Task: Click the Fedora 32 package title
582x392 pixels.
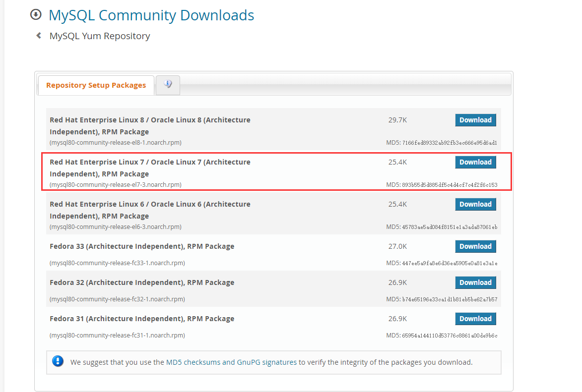Action: 142,282
